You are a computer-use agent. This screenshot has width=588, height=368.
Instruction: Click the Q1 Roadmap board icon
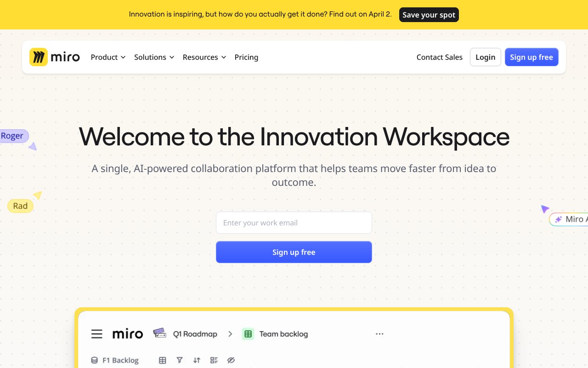coord(159,333)
